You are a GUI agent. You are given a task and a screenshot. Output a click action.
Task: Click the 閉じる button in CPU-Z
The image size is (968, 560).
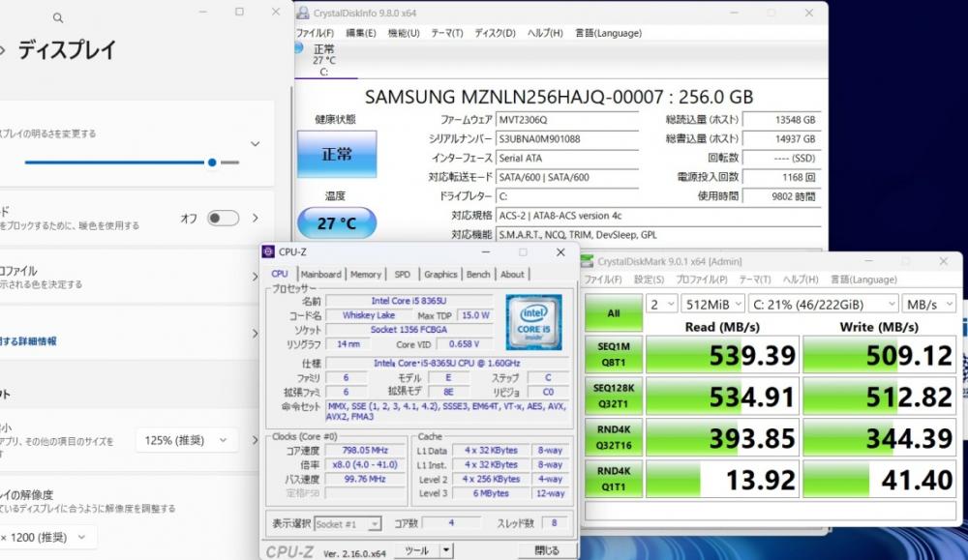click(x=547, y=550)
